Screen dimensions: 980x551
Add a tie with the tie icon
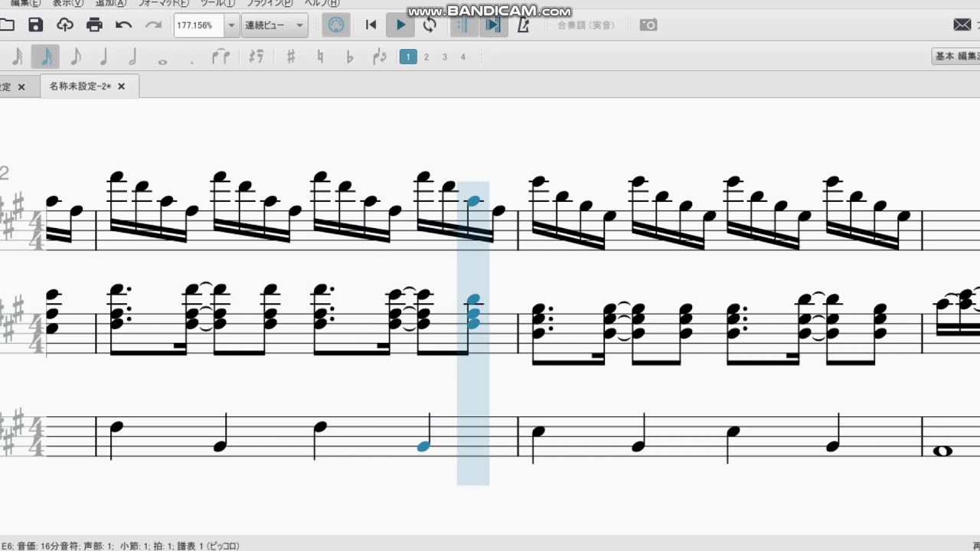(220, 57)
